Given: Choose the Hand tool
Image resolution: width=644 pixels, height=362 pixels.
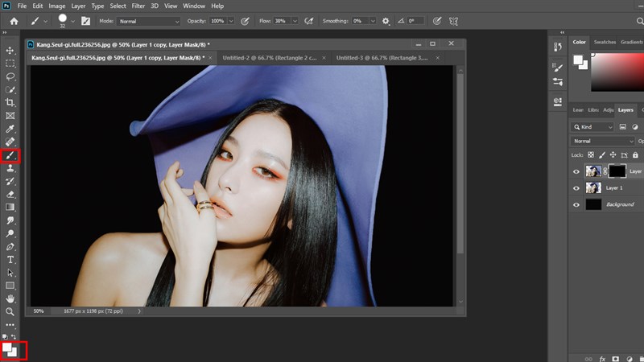Looking at the screenshot, I should pos(10,298).
